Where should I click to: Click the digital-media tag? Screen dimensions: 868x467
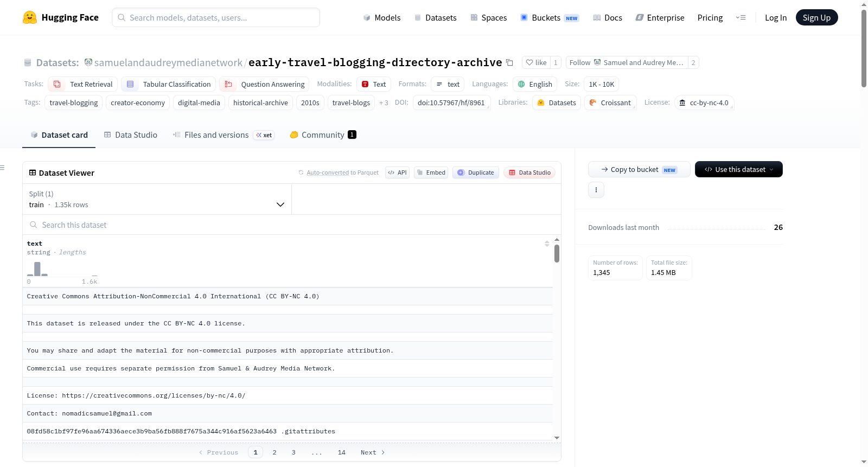[199, 103]
